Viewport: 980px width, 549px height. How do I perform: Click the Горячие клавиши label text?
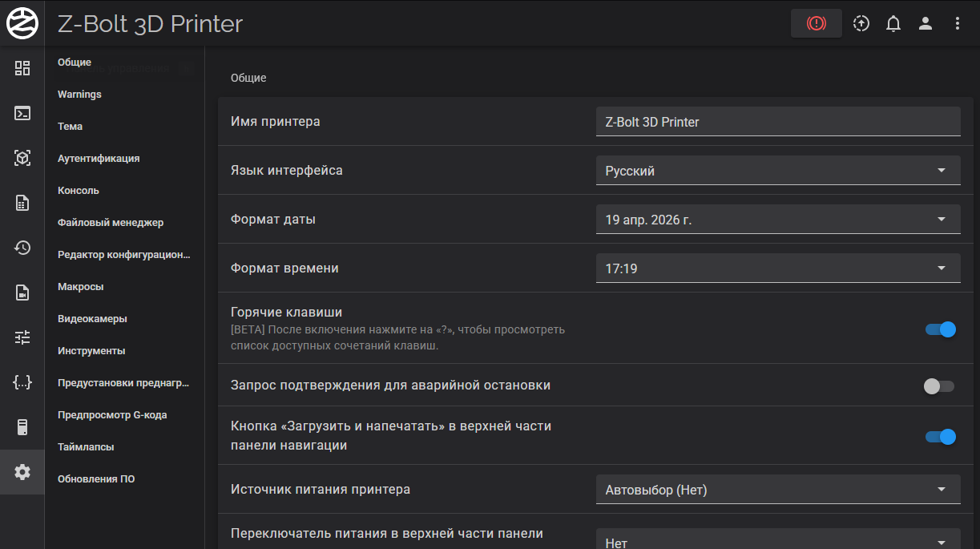(x=286, y=313)
